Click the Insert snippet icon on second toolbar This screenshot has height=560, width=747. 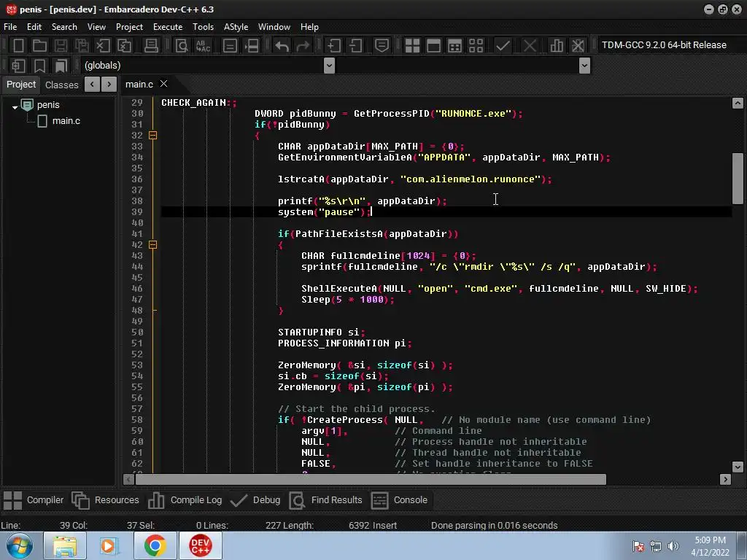tap(18, 66)
